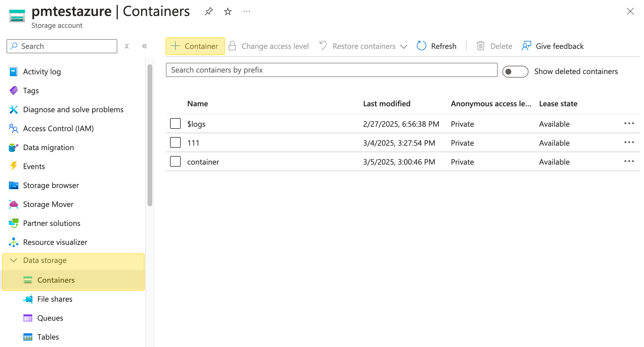Open File shares in sidebar menu
Image resolution: width=644 pixels, height=347 pixels.
(55, 299)
